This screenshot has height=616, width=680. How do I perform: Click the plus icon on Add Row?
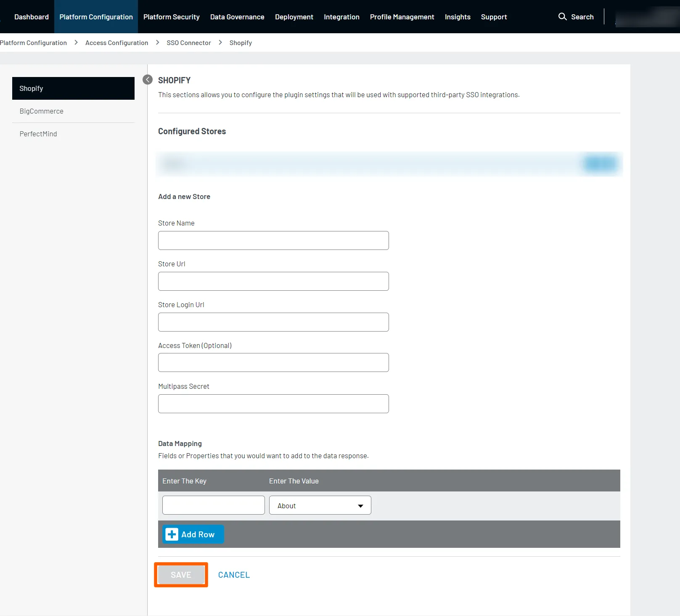coord(172,534)
